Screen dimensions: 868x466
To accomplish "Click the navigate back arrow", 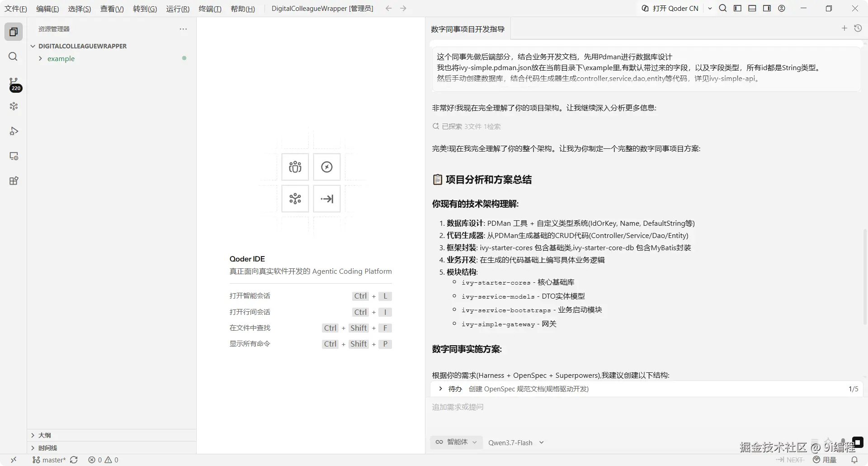I will 388,8.
